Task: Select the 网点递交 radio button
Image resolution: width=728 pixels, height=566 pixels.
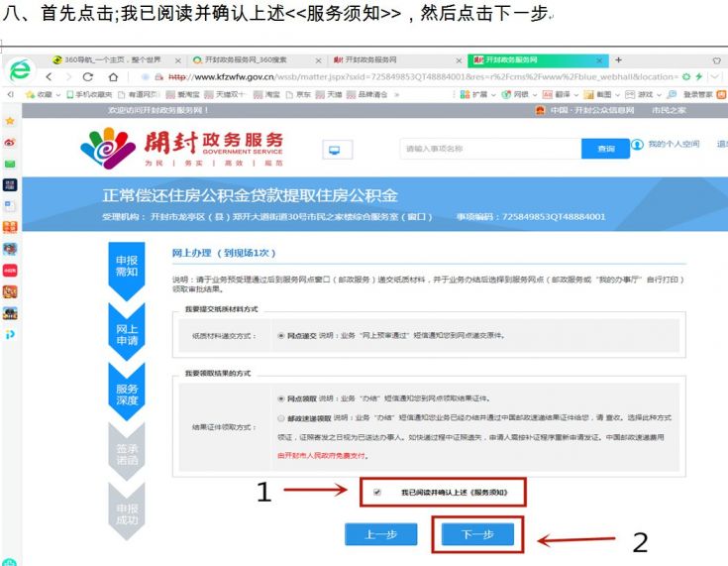Action: tap(281, 335)
